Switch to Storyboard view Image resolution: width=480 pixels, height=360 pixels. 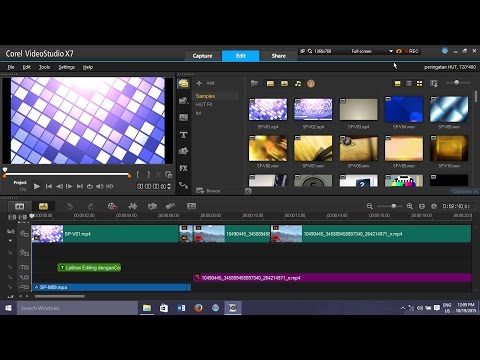point(19,206)
